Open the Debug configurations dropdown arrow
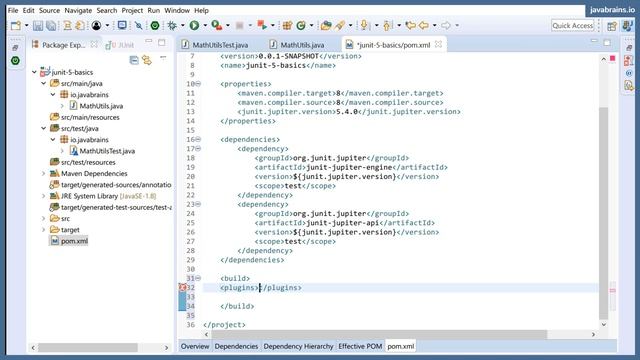The width and height of the screenshot is (640, 360). tap(182, 26)
